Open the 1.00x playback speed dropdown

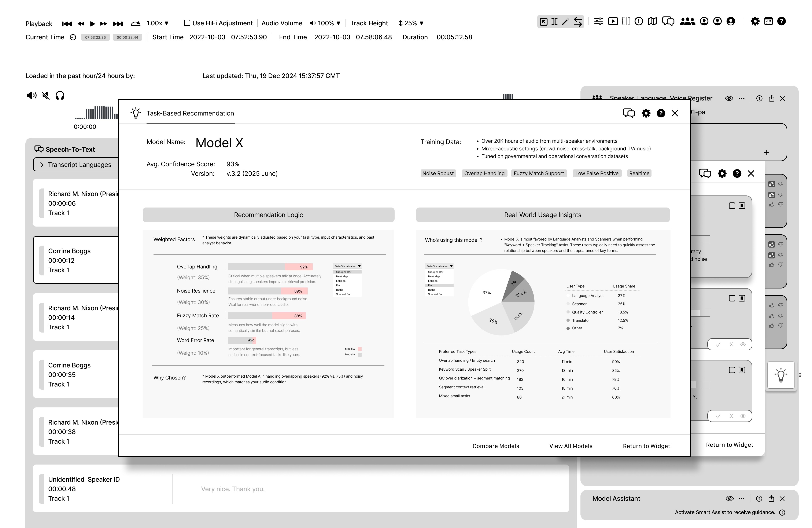coord(158,23)
